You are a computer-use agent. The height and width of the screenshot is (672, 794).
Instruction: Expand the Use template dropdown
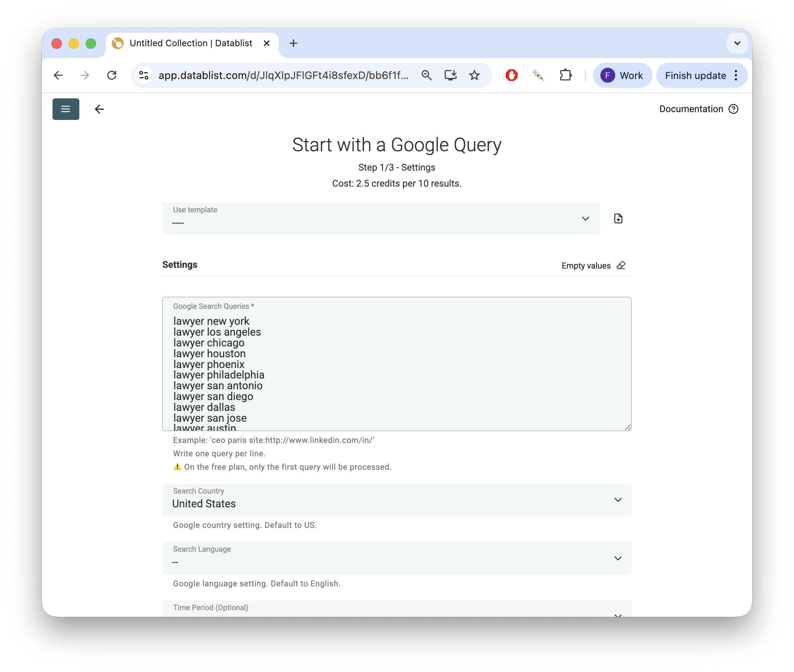point(381,219)
